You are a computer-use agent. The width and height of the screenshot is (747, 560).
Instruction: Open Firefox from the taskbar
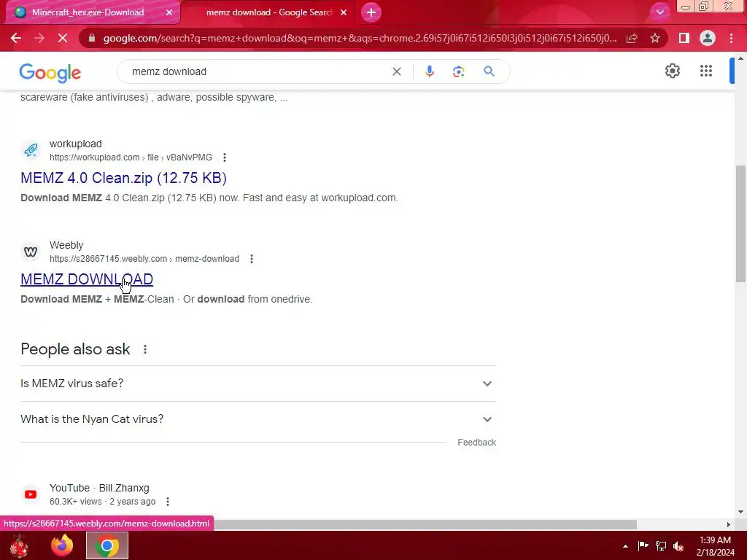click(x=62, y=545)
